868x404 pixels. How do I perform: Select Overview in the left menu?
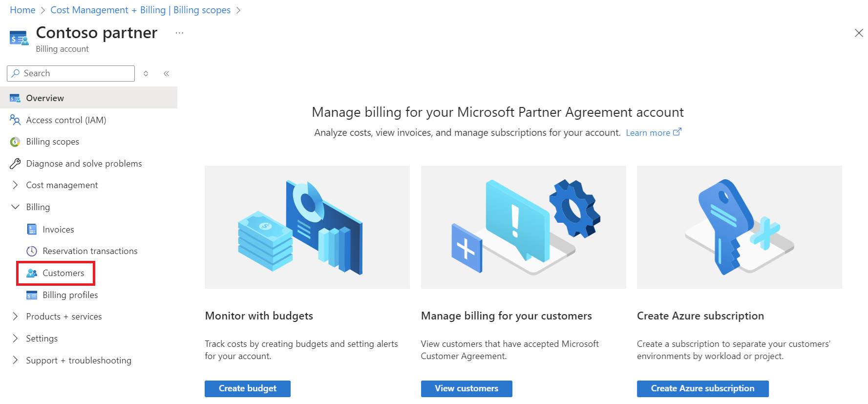88,98
